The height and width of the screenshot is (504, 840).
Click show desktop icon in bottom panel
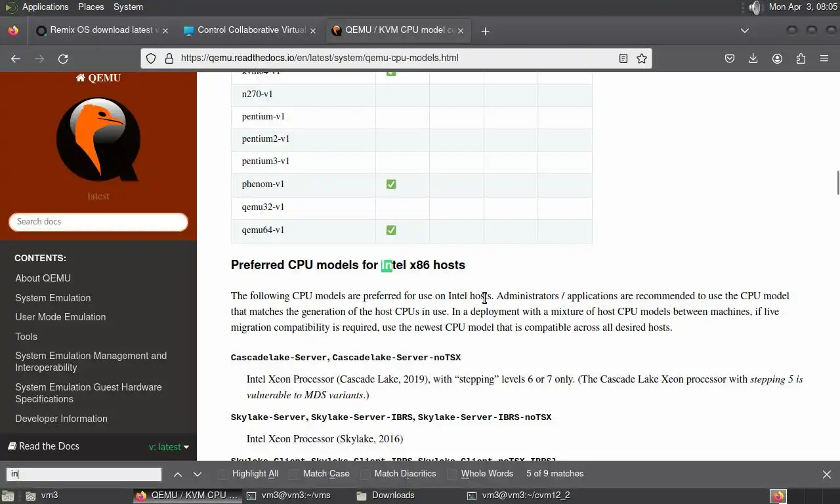click(8, 495)
